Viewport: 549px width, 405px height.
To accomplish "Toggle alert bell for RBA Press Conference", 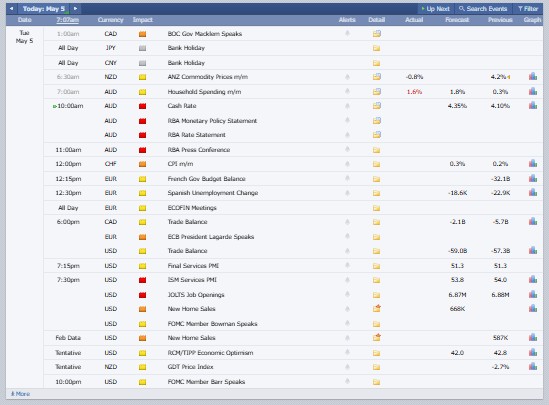I will 347,149.
